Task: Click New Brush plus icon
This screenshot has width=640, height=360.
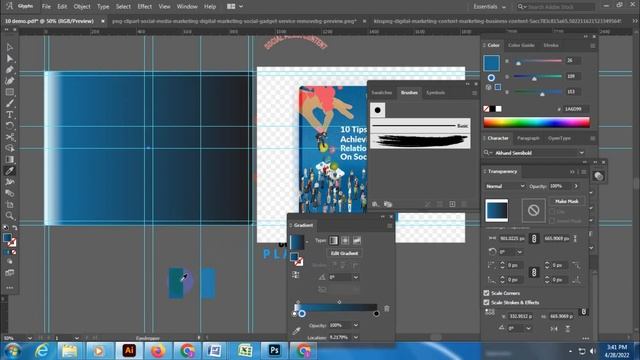Action: coord(452,204)
